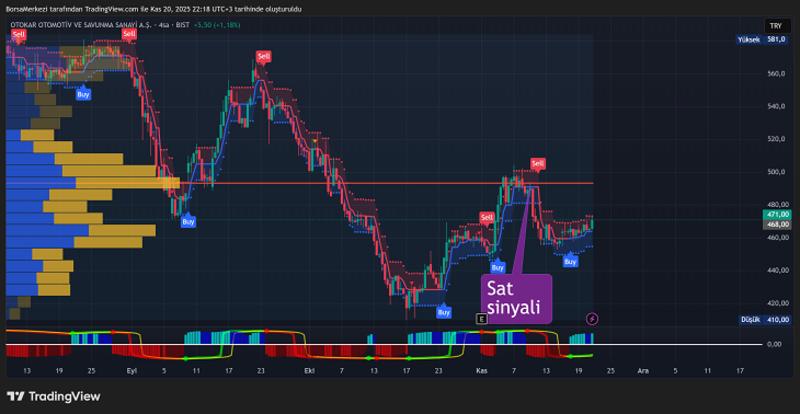Click the 440,0 price axis label
Image resolution: width=800 pixels, height=414 pixels.
tap(776, 270)
